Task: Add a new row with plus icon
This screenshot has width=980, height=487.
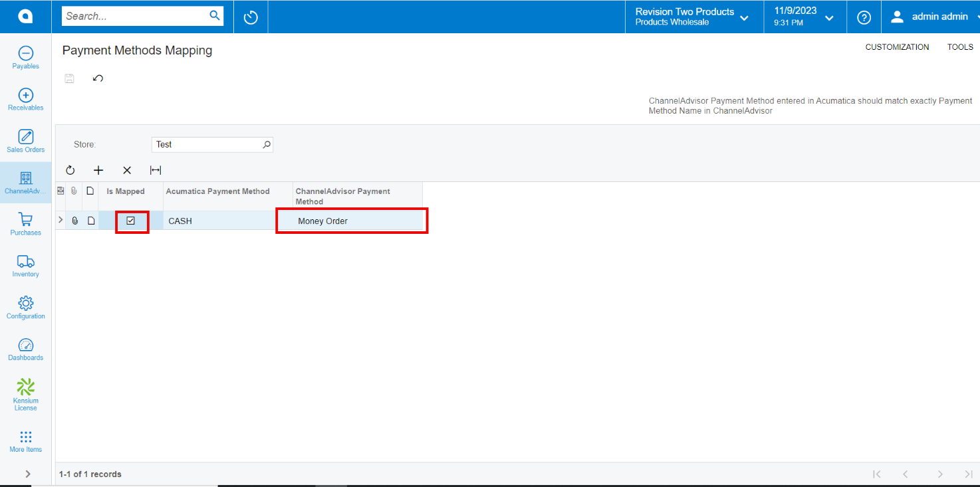Action: tap(98, 170)
